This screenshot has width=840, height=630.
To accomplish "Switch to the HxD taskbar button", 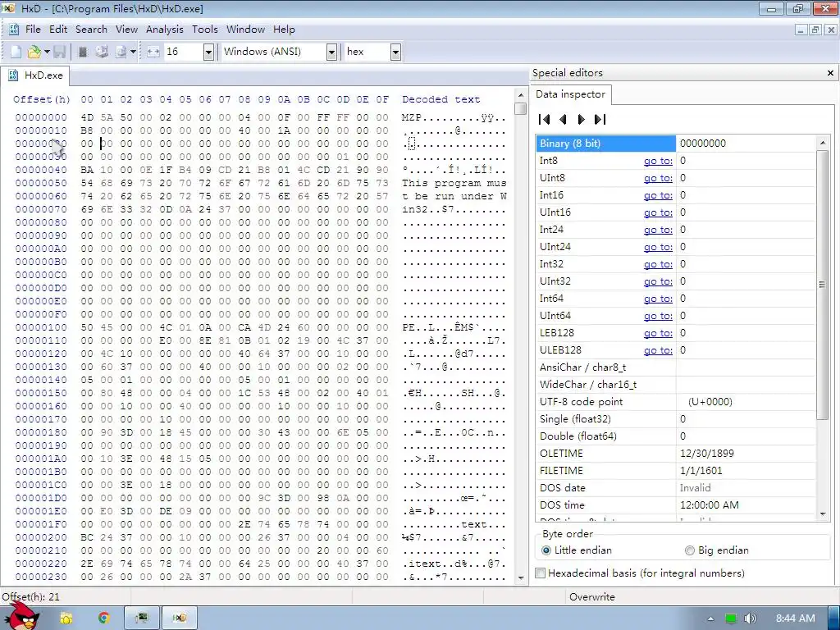I will [180, 619].
